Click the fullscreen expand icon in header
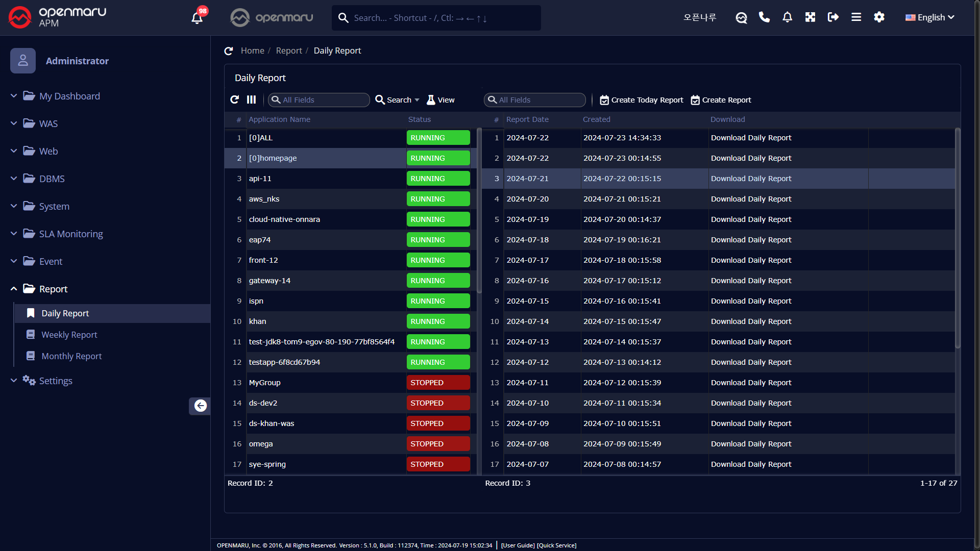Image resolution: width=980 pixels, height=551 pixels. (810, 17)
